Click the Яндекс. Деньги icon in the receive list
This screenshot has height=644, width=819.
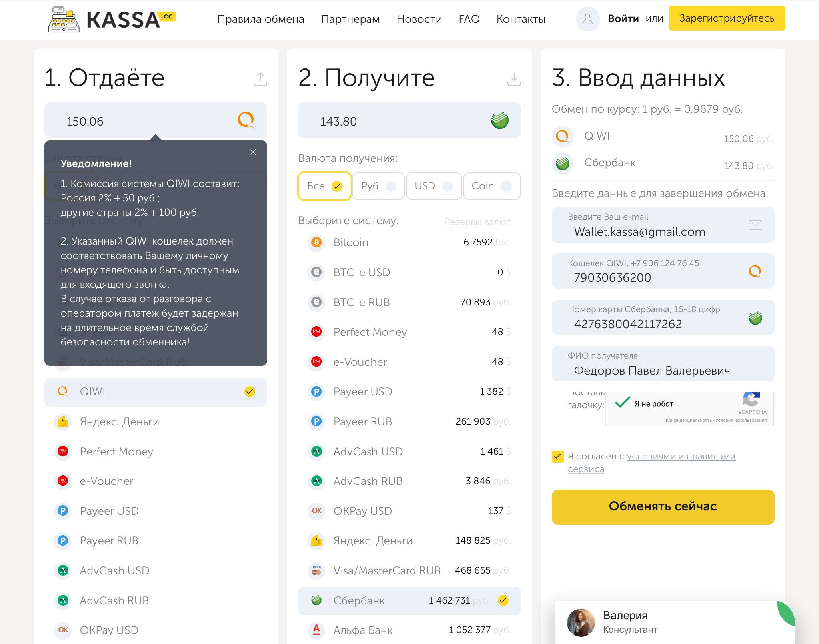(316, 540)
